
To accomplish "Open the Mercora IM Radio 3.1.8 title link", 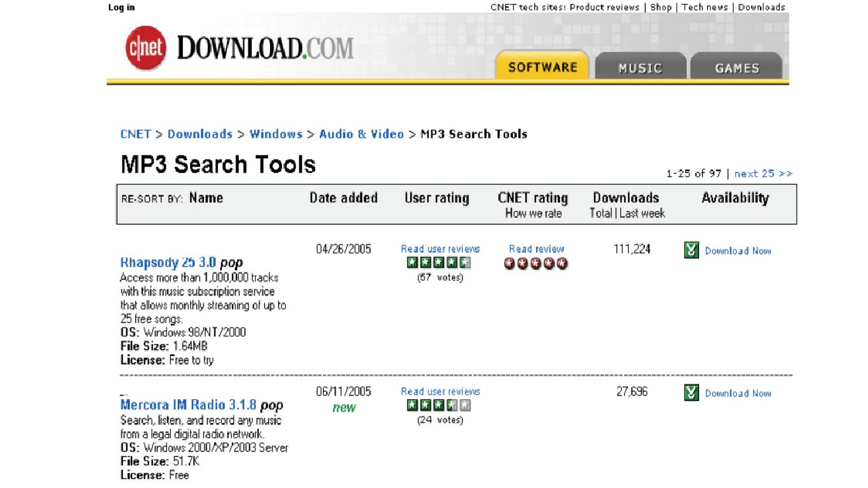I will tap(188, 405).
